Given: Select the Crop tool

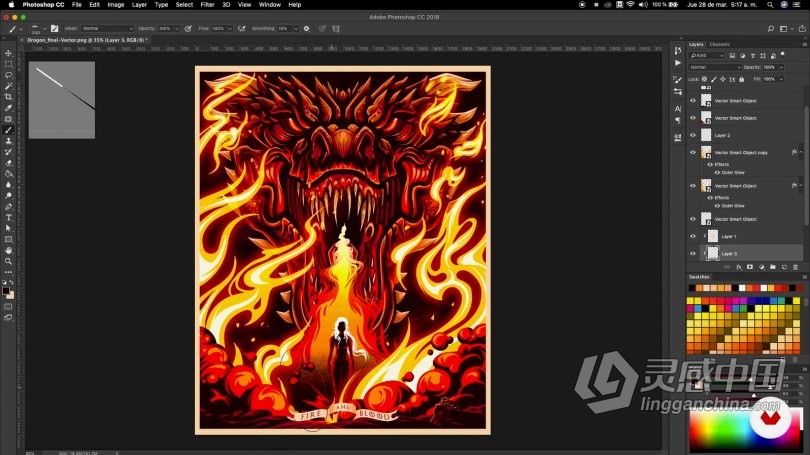Looking at the screenshot, I should 8,97.
